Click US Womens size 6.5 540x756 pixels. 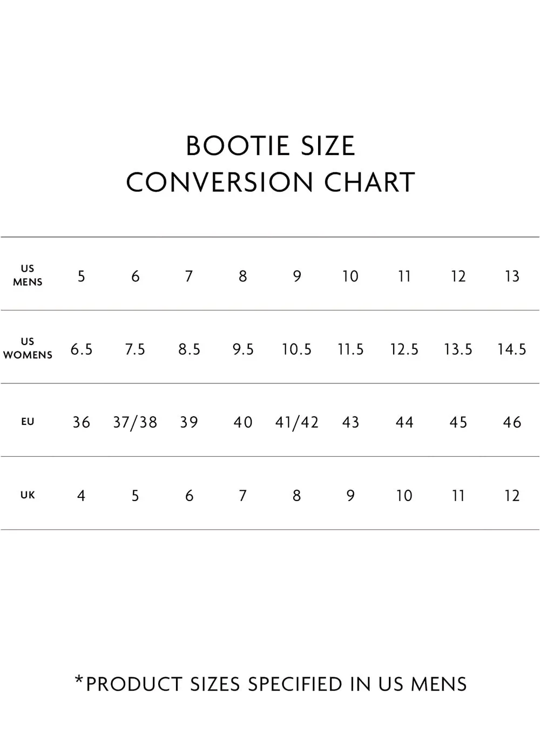point(82,349)
